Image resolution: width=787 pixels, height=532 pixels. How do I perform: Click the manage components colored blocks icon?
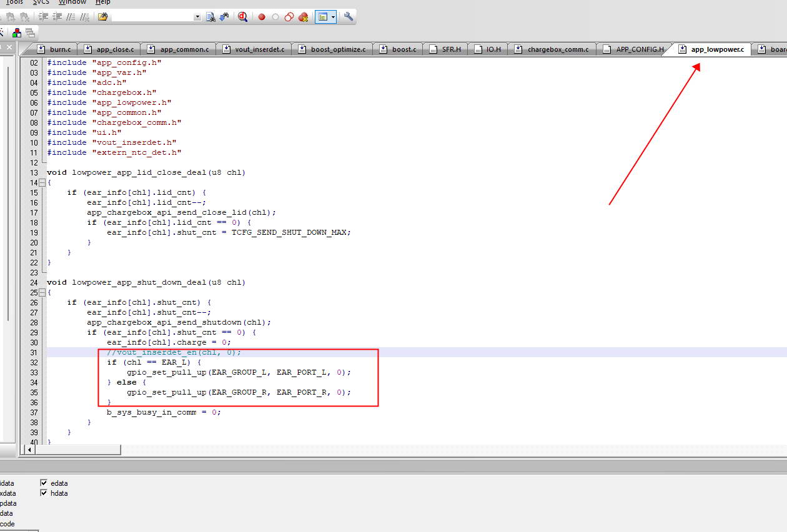(17, 32)
